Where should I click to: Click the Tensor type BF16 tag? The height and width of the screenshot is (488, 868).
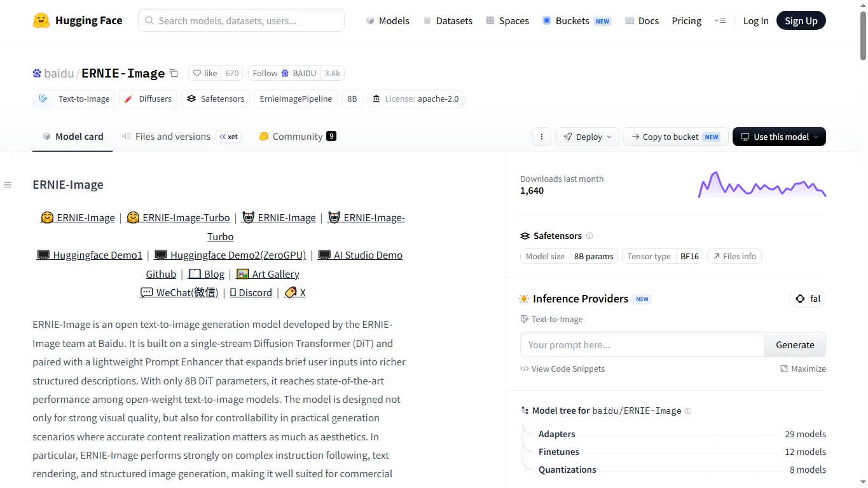point(663,256)
